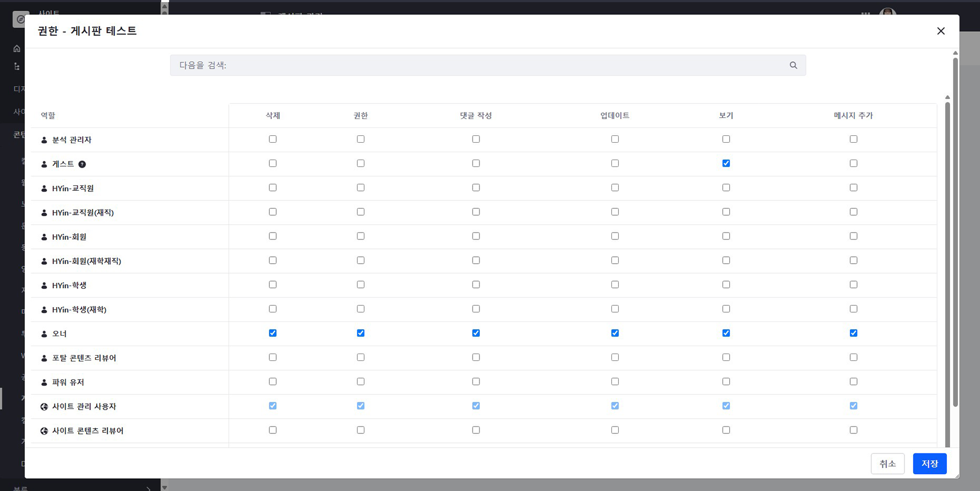
Task: Uncheck 메시지 추가 for 오너
Action: click(853, 333)
